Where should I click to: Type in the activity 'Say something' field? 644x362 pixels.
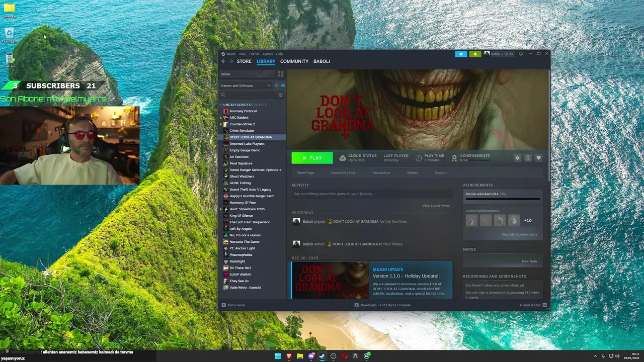click(x=371, y=194)
